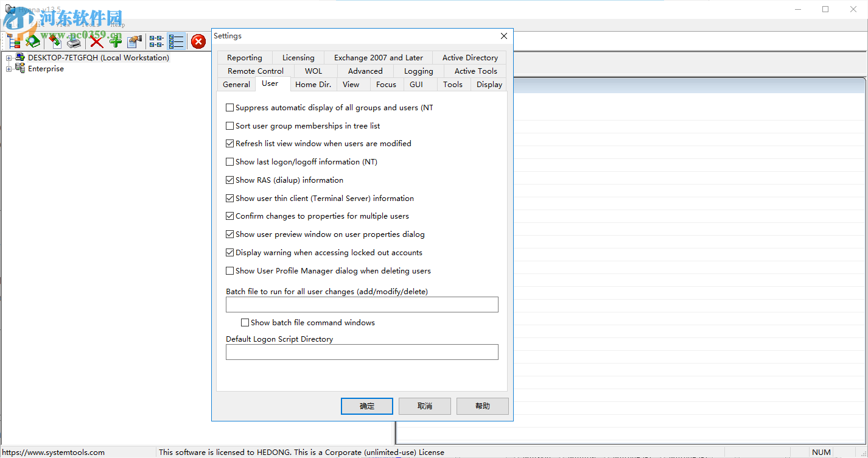This screenshot has width=868, height=458.
Task: Focus the batch file to run input field
Action: (x=362, y=305)
